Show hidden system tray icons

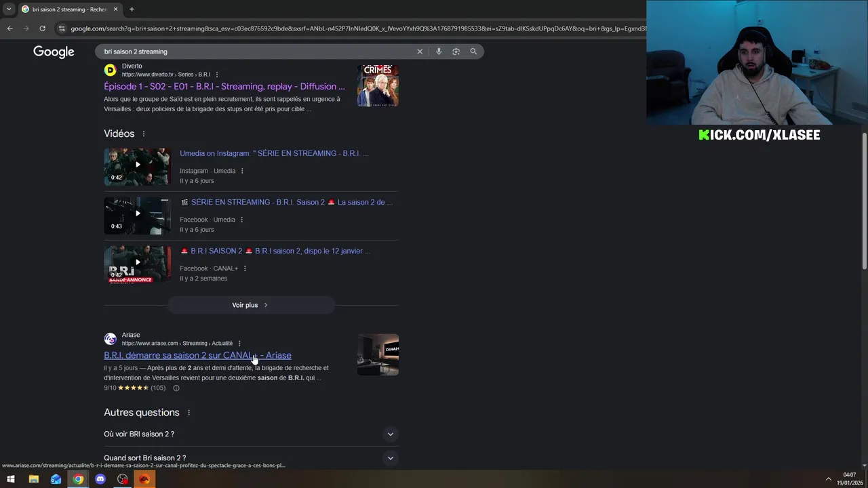[828, 479]
